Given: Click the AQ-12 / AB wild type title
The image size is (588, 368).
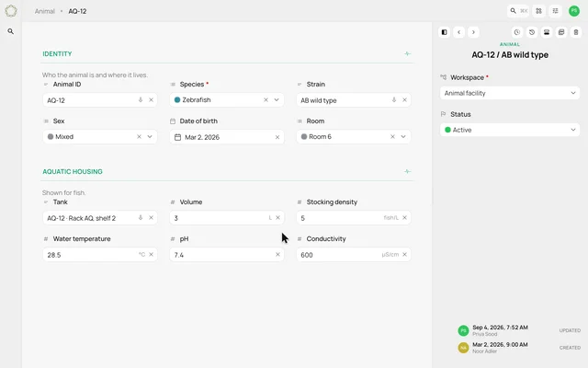Looking at the screenshot, I should [510, 55].
